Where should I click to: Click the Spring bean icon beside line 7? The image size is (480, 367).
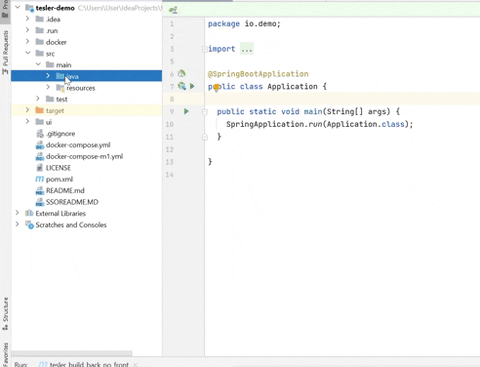tap(182, 86)
